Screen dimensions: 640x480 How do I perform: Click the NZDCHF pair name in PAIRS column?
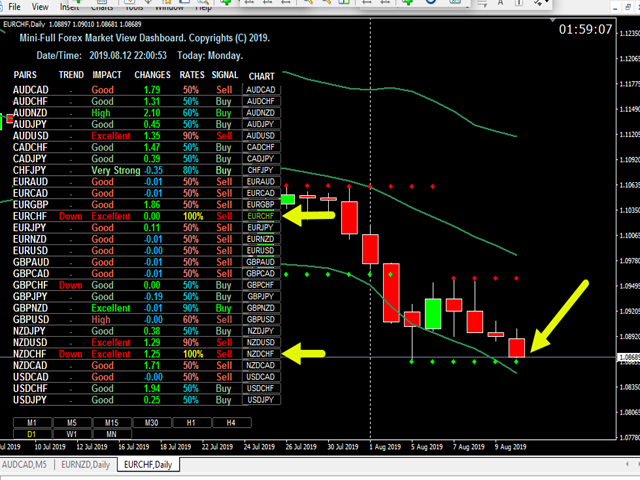pyautogui.click(x=29, y=354)
